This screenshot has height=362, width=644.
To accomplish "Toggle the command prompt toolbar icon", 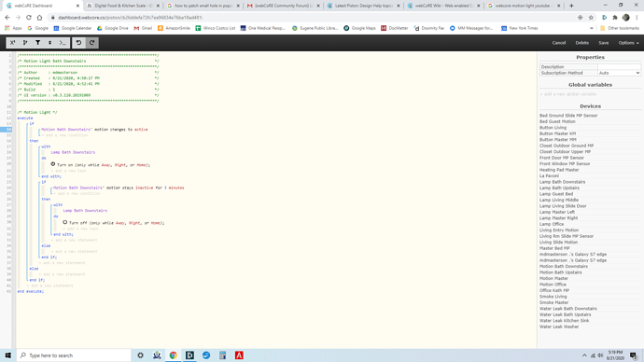I will point(63,43).
